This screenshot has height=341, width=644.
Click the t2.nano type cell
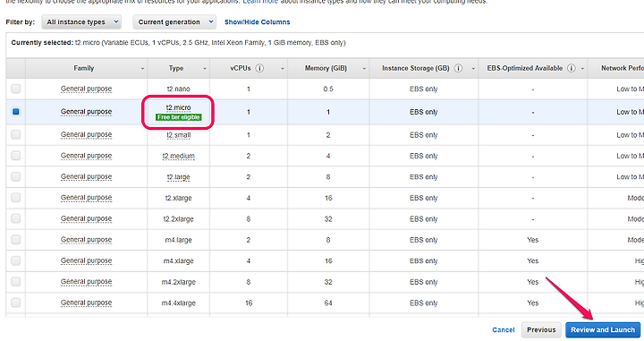point(179,89)
